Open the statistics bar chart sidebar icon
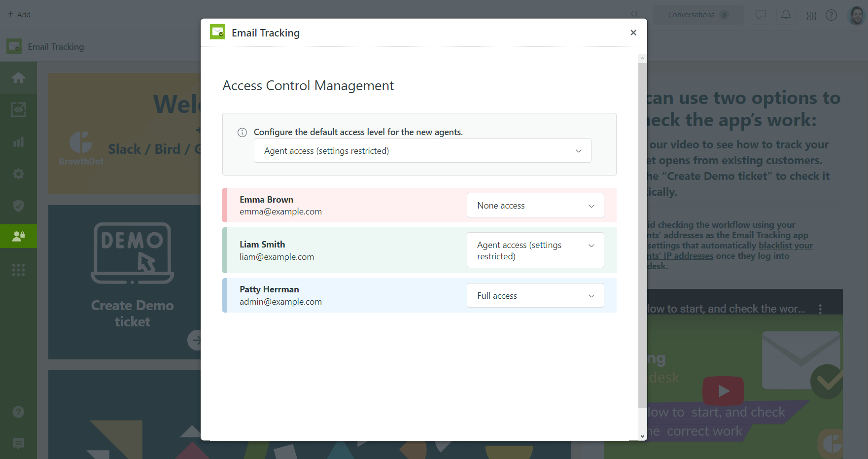 [18, 142]
